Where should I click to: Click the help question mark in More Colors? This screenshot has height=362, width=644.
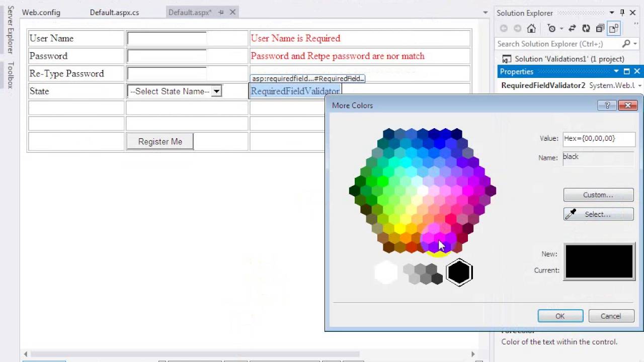pyautogui.click(x=607, y=105)
